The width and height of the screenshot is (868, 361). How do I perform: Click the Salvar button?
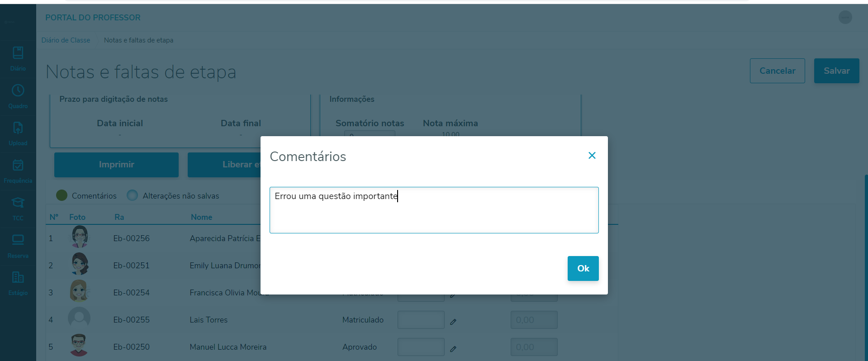pos(836,71)
